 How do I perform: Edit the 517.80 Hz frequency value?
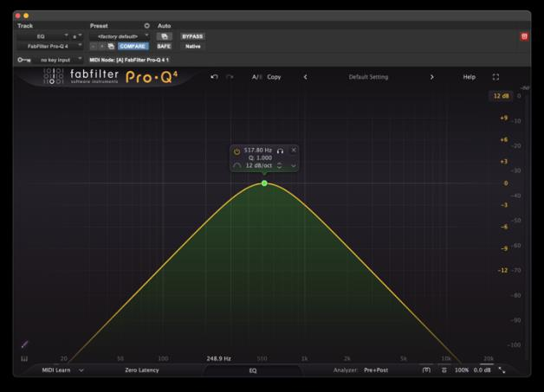click(x=258, y=150)
